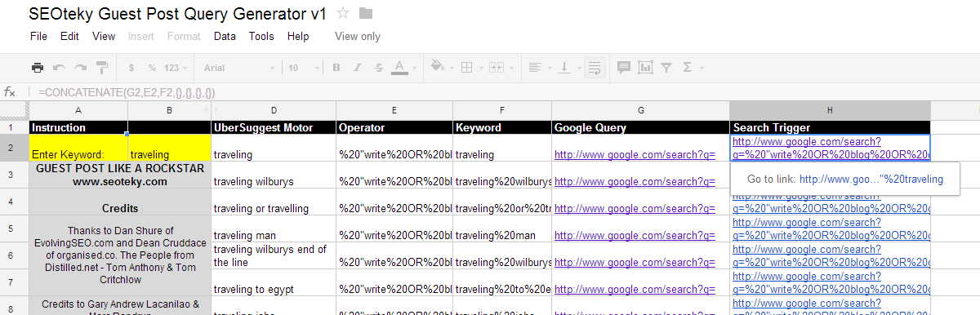
Task: Open the File menu
Action: [38, 37]
